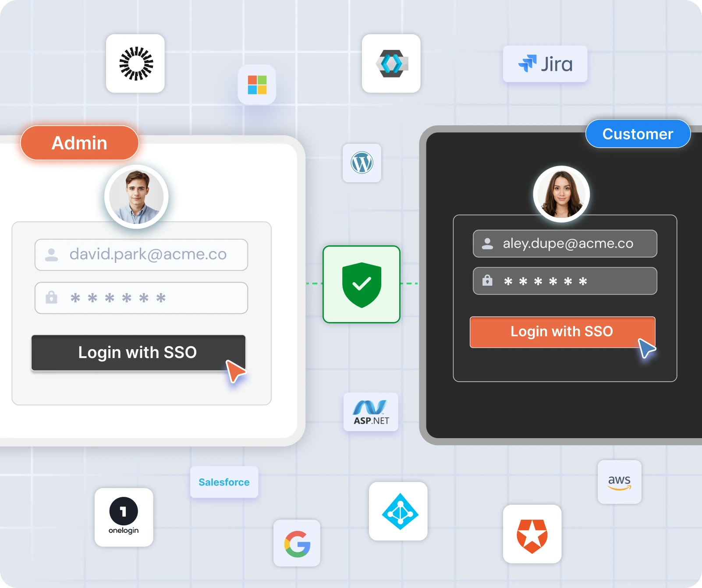The width and height of the screenshot is (702, 588).
Task: Select the WordPress logo tile
Action: [362, 163]
